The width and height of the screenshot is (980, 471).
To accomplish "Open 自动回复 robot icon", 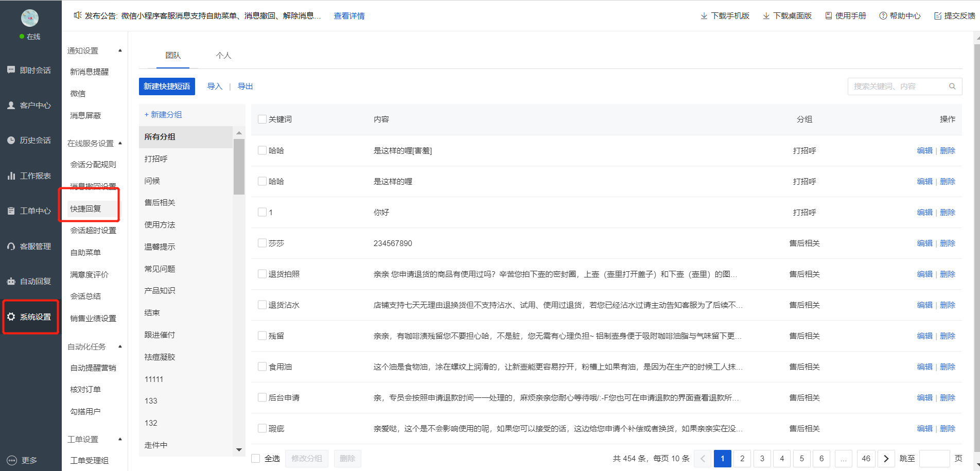I will point(11,281).
